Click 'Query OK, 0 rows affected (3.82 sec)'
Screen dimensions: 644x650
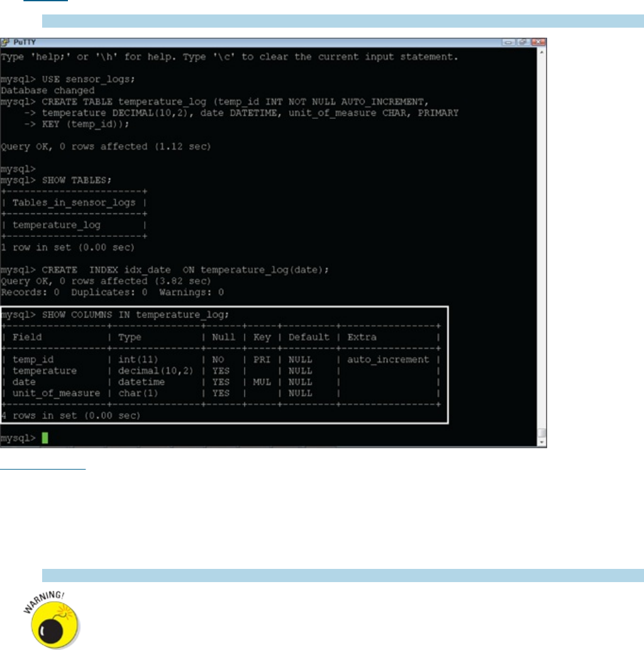click(106, 281)
